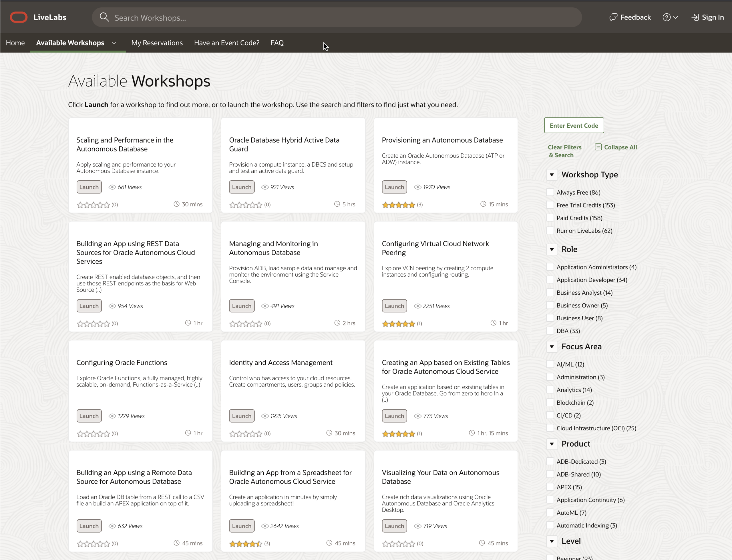The height and width of the screenshot is (560, 732).
Task: Collapse the Workshop Type filter section
Action: (552, 175)
